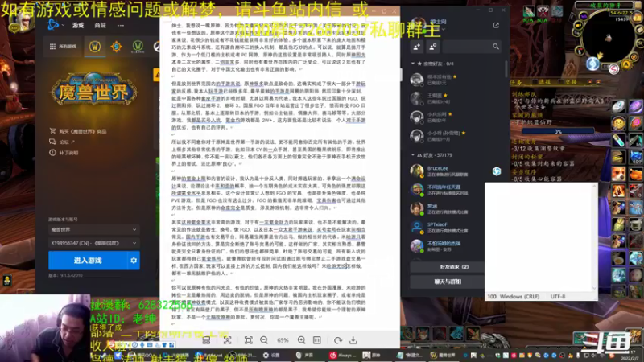Toggle fullscreen in the image viewer
644x362 pixels.
[249, 340]
